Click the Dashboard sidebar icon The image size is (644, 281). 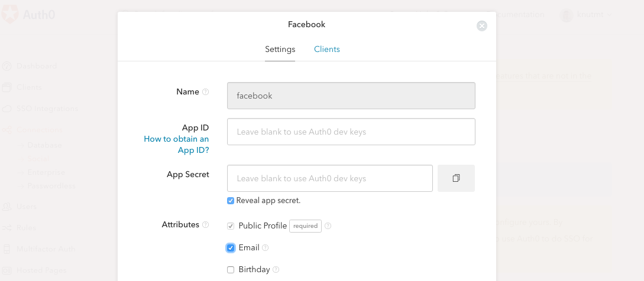[7, 66]
